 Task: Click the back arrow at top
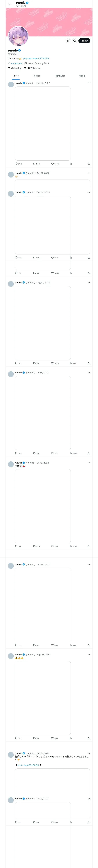[x=9, y=4]
